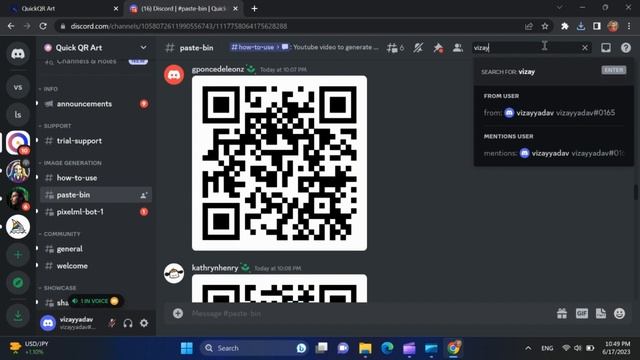Open File Explorer from taskbar

[365, 348]
